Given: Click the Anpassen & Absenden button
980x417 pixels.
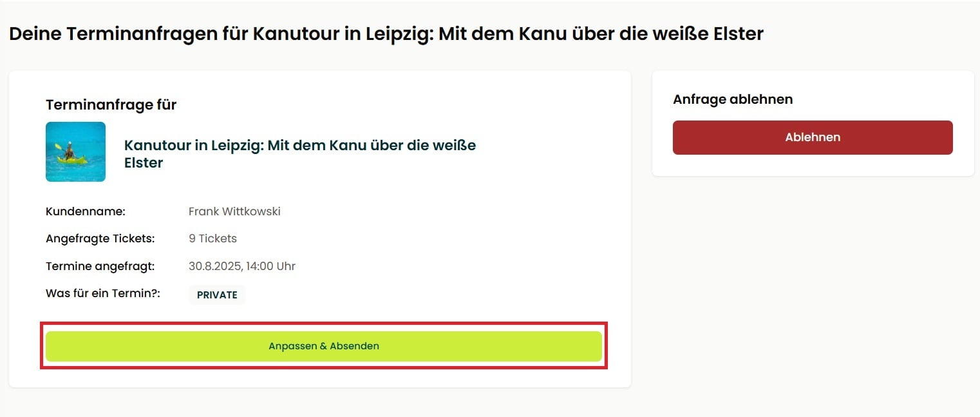Looking at the screenshot, I should (x=323, y=346).
